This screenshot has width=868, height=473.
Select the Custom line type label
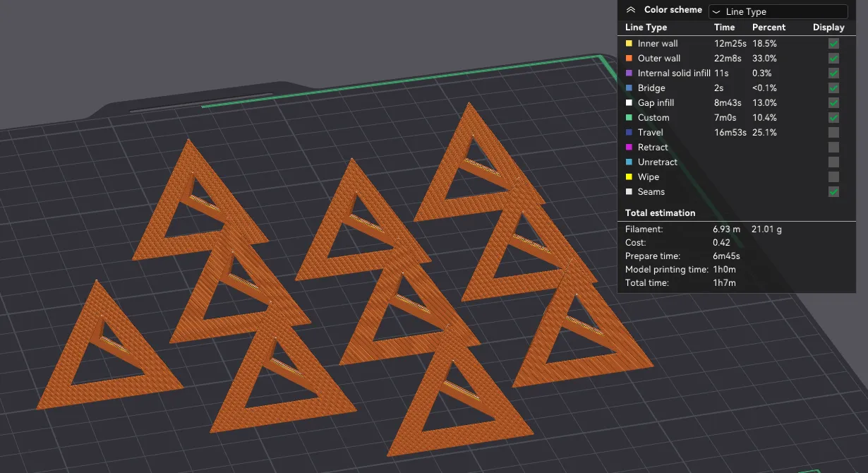click(653, 118)
